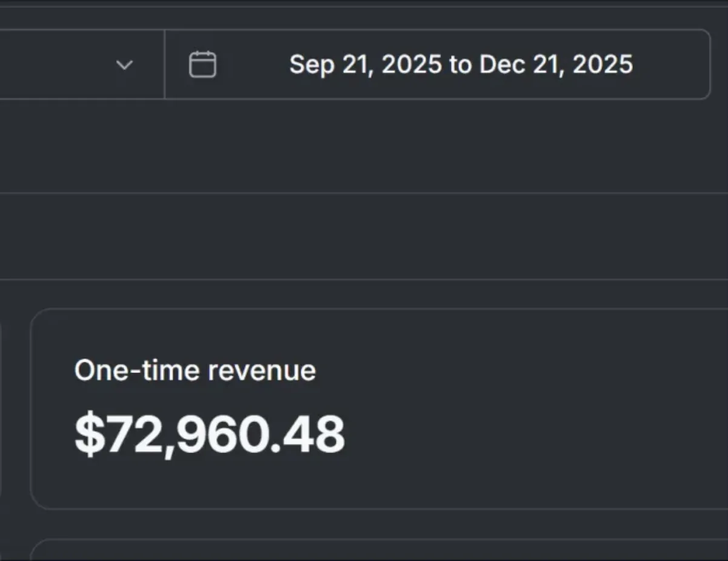
Task: Click the partial card left of One-time revenue
Action: pyautogui.click(x=1, y=409)
